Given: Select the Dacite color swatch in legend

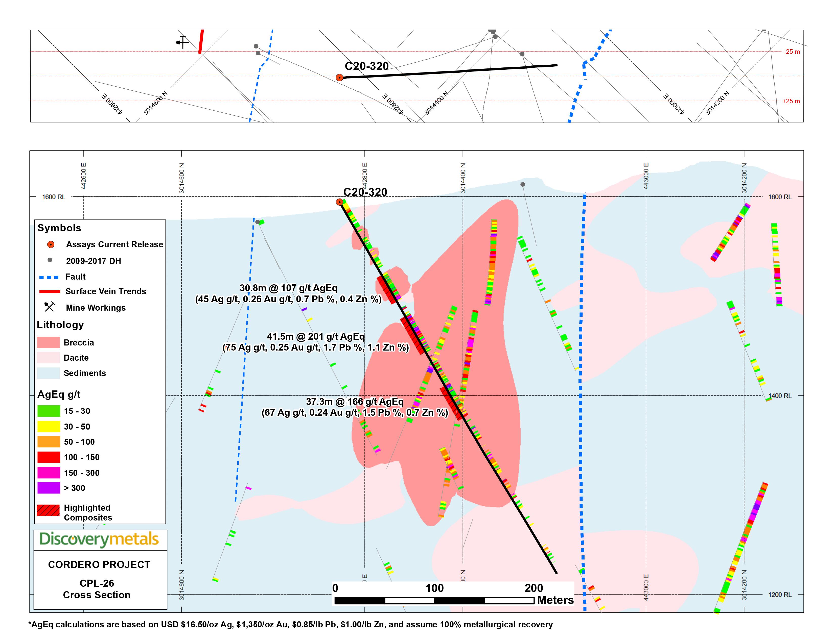Looking at the screenshot, I should (49, 357).
